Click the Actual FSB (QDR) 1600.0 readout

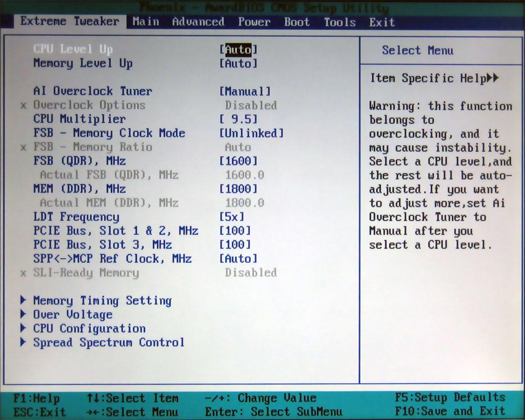(245, 175)
